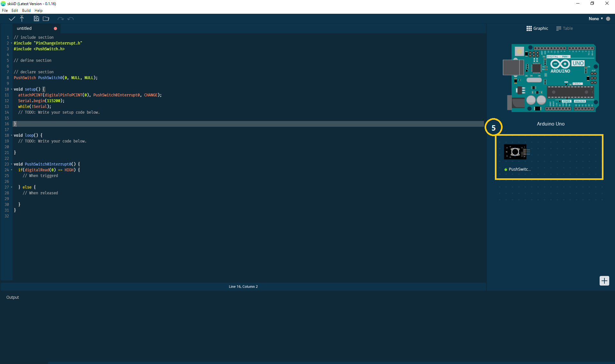This screenshot has width=615, height=364.
Task: Click the add new component plus icon
Action: (605, 280)
